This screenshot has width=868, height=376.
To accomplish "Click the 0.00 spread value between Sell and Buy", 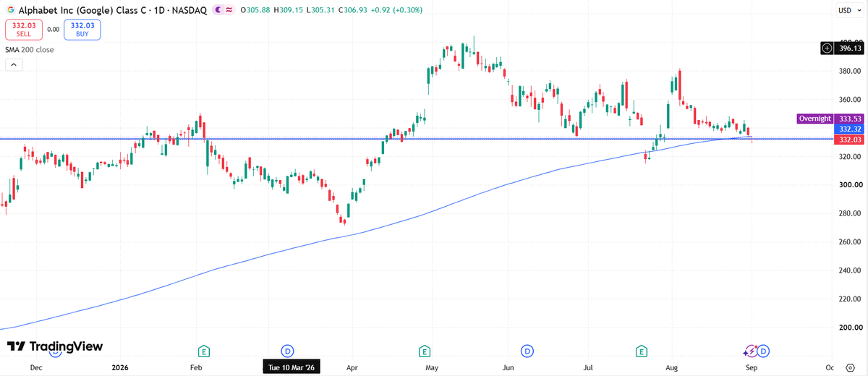I will [53, 30].
